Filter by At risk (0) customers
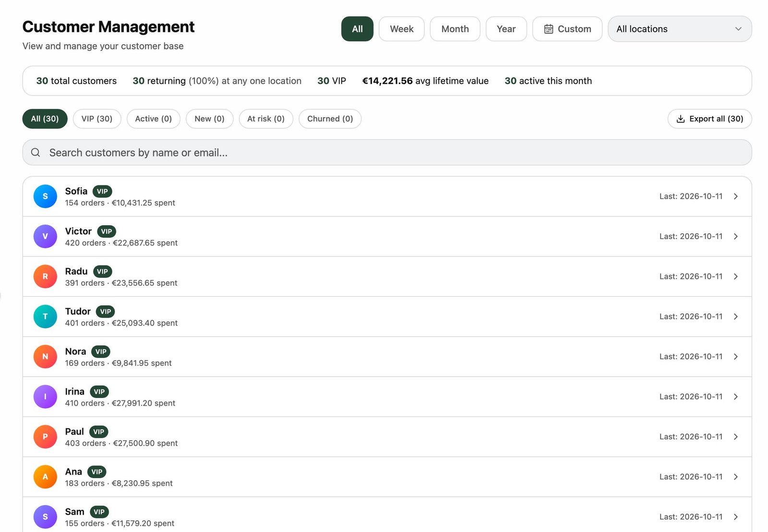The image size is (768, 532). pos(266,119)
